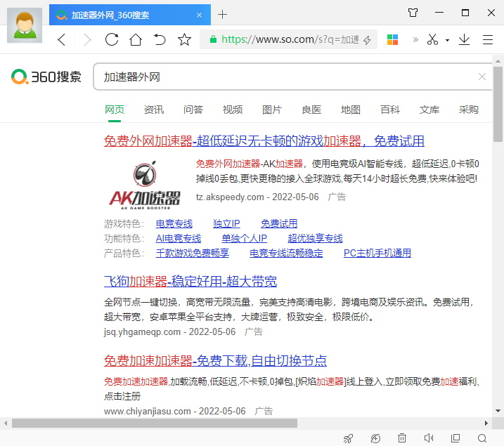Switch to the 良医 tab
This screenshot has width=504, height=446.
click(x=311, y=110)
